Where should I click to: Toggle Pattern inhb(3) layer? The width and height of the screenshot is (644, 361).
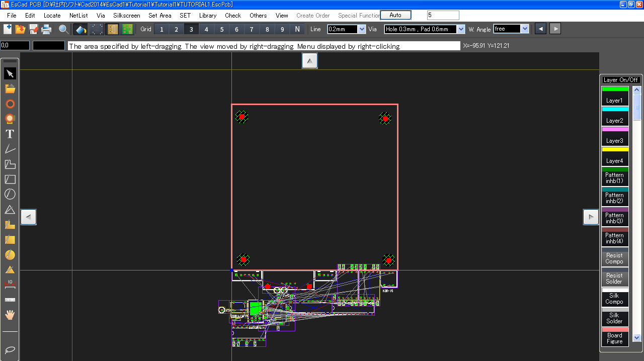pos(615,216)
